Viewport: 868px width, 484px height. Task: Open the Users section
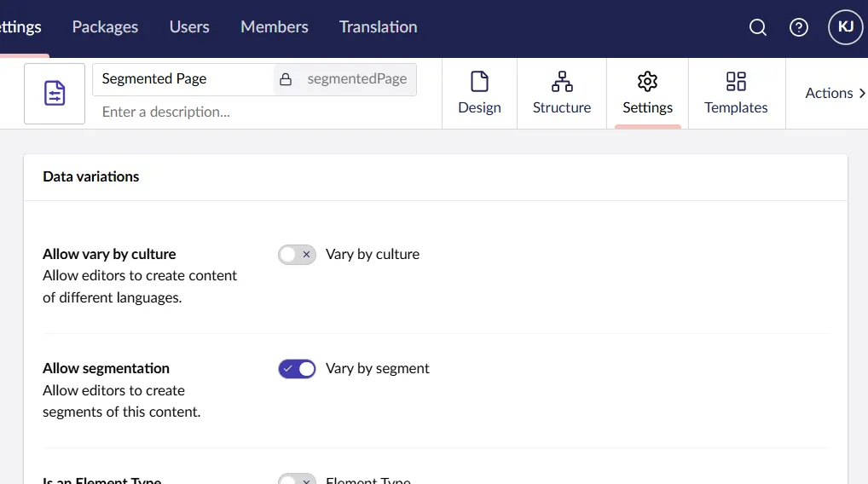tap(189, 27)
